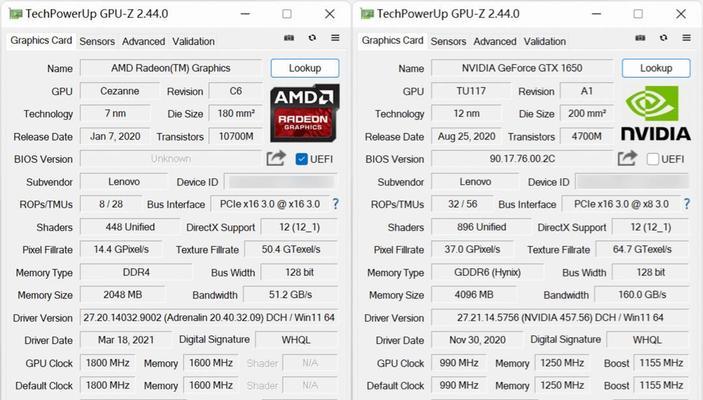Click the BIOS share icon beside the Unknown BIOS field
This screenshot has height=400, width=703.
tap(276, 158)
